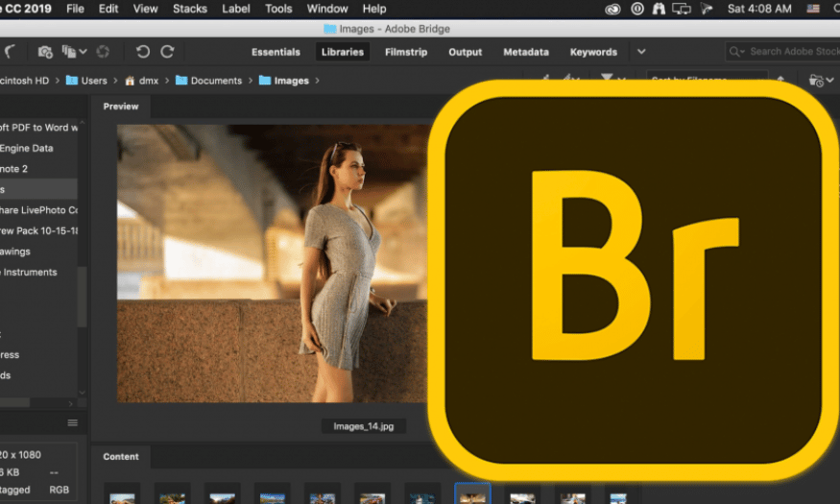Select the 'Pack 10-15-18' folder row
840x504 pixels.
coord(38,230)
